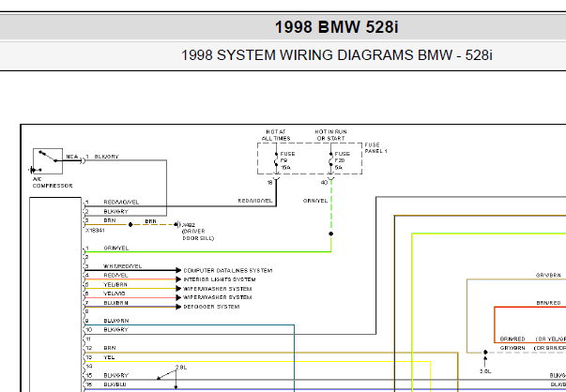The width and height of the screenshot is (566, 392).
Task: Click the A/C compressor switch symbol
Action: (48, 161)
